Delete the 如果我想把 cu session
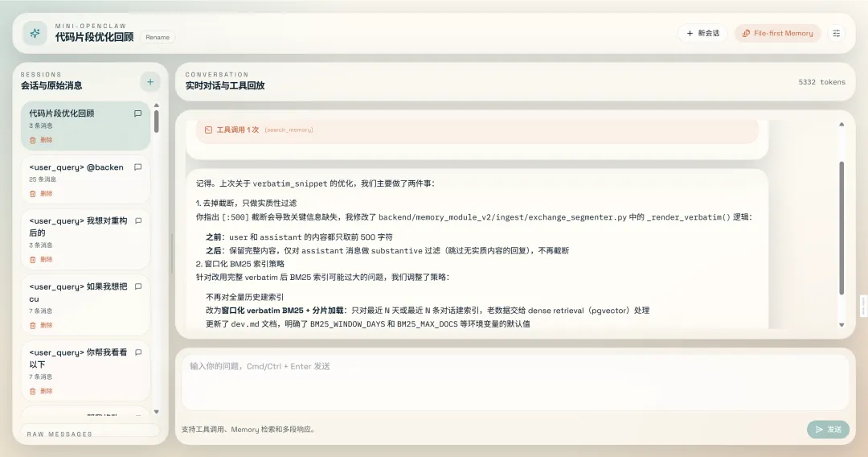 (41, 325)
